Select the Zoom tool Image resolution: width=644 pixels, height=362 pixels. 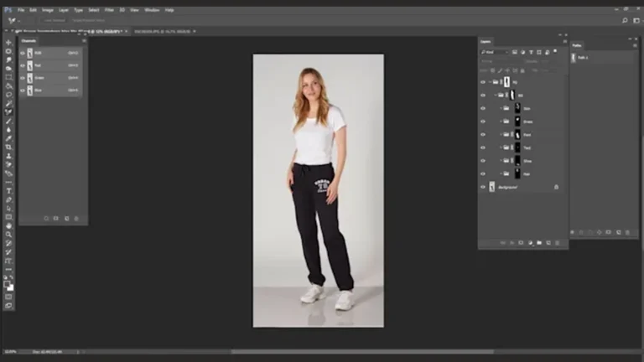(x=8, y=234)
